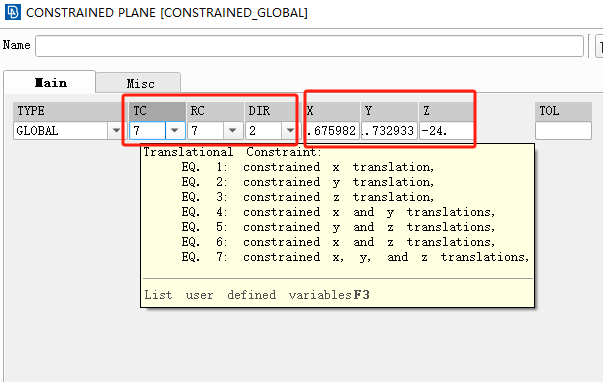The height and width of the screenshot is (382, 603).
Task: Focus the Name text field
Action: tap(310, 46)
